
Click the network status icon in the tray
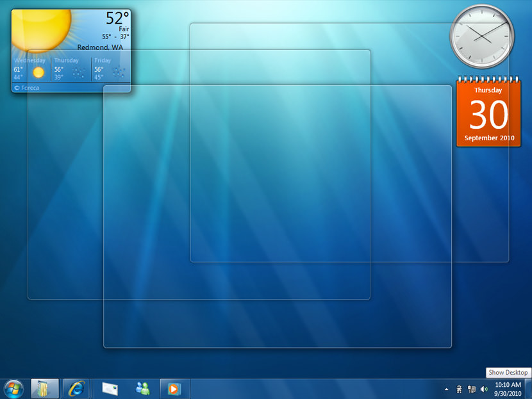pyautogui.click(x=470, y=389)
